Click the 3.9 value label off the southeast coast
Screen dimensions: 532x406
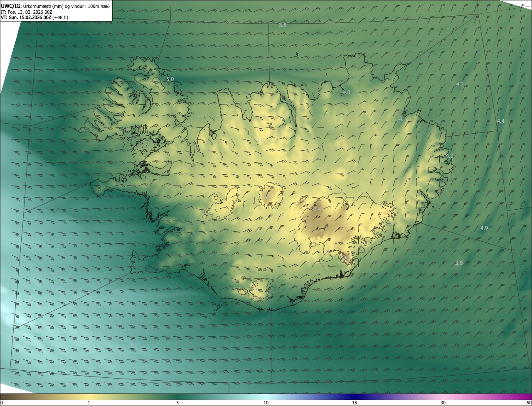(x=459, y=263)
